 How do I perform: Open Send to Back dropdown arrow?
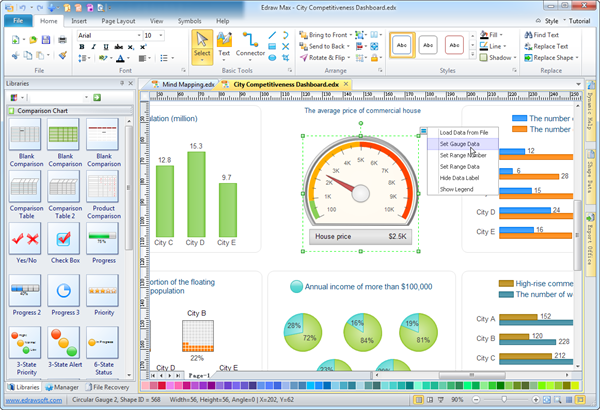[348, 46]
